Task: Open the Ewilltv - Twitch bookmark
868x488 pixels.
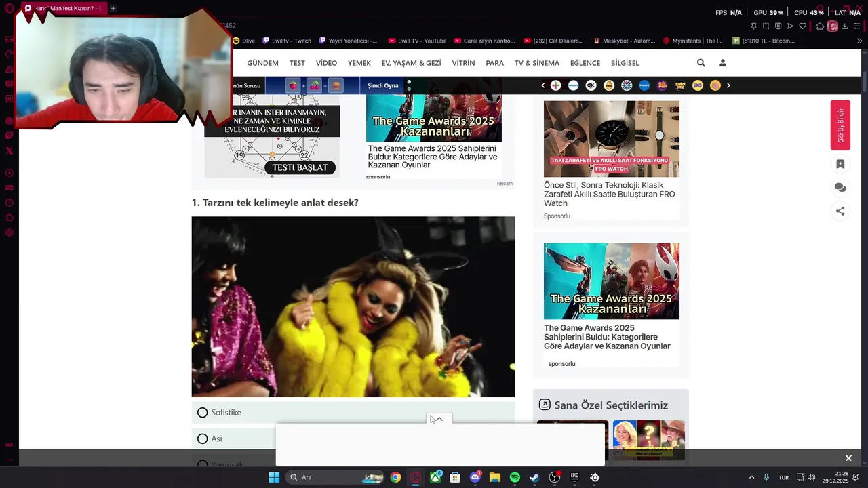Action: coord(287,41)
